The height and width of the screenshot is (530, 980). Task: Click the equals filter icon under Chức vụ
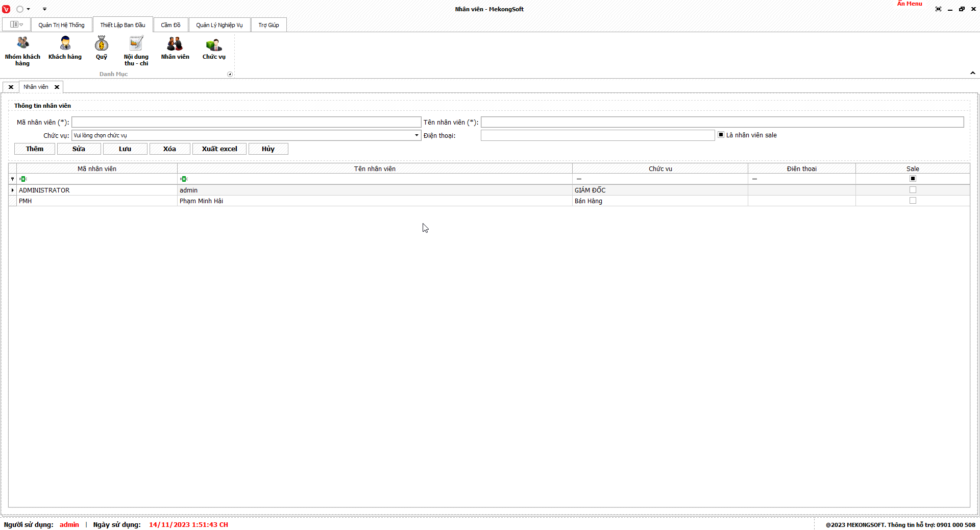579,179
